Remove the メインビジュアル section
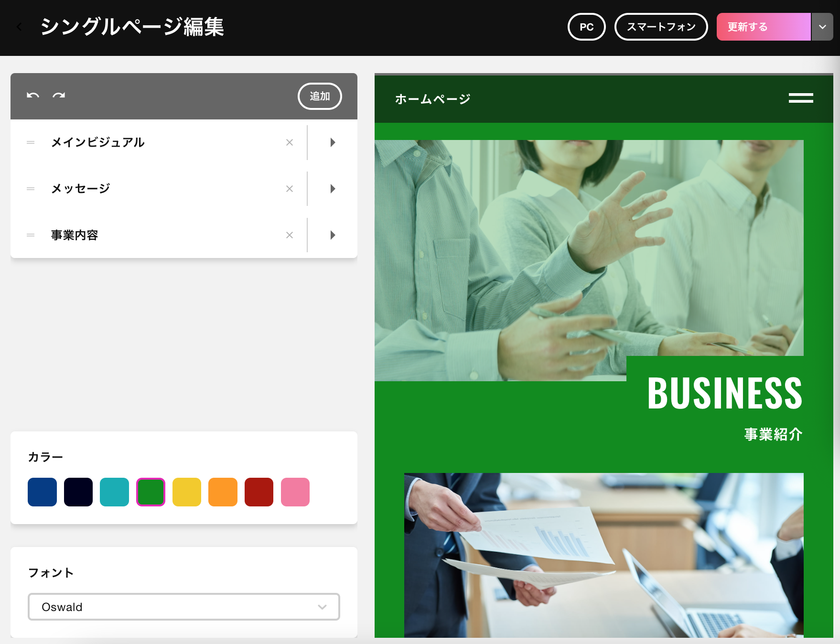840x644 pixels. click(290, 142)
